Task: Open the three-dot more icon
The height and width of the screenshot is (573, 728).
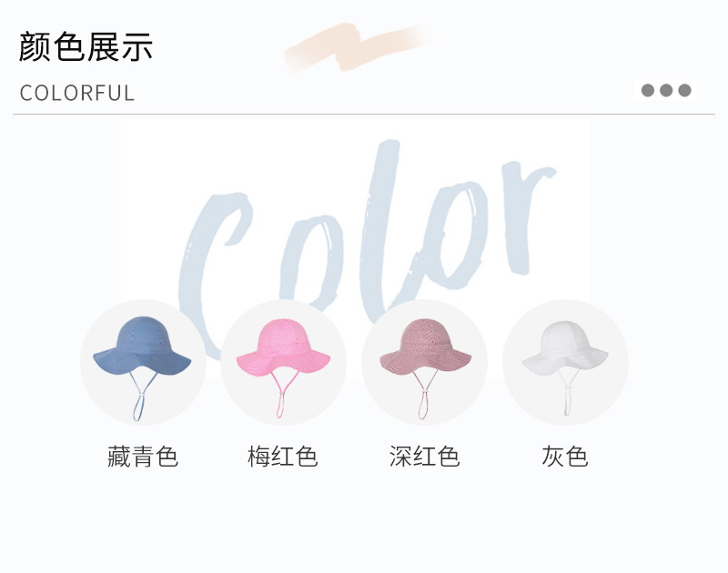Action: 666,90
